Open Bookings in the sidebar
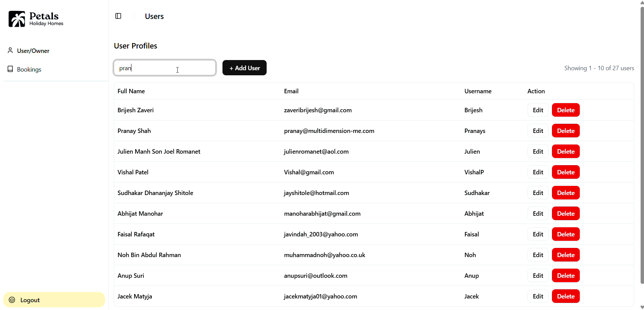 click(29, 70)
